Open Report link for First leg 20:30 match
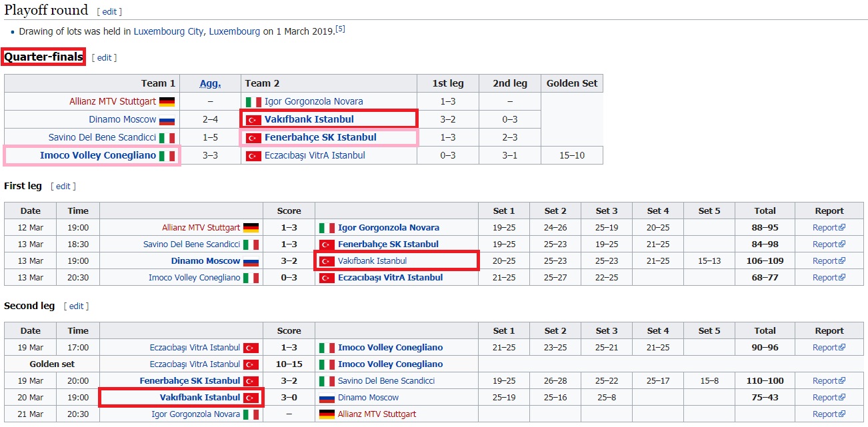 tap(829, 278)
